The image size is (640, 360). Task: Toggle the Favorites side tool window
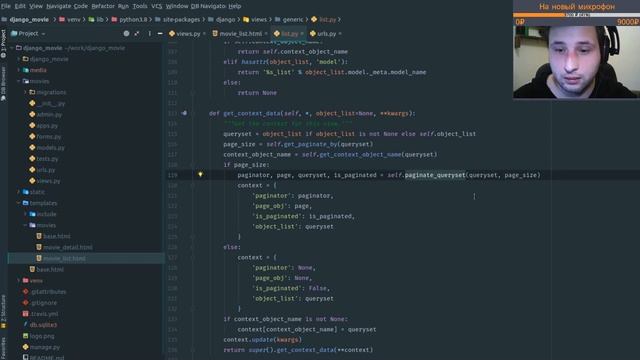(3, 348)
